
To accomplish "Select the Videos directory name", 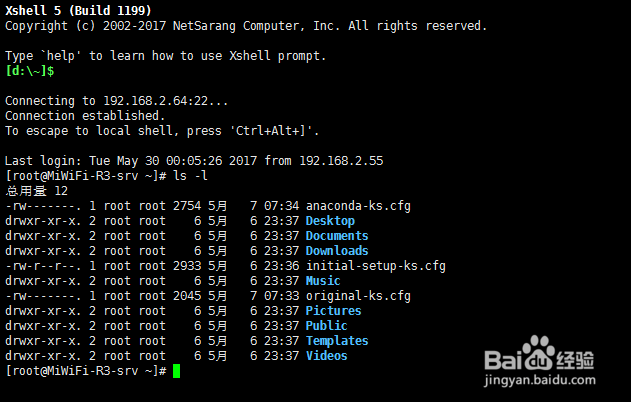I will tap(326, 356).
